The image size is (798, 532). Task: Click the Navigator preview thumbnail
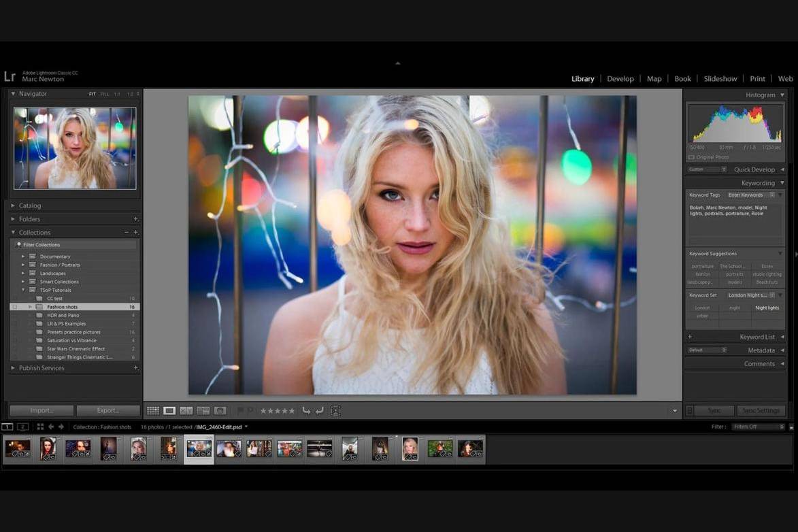75,148
